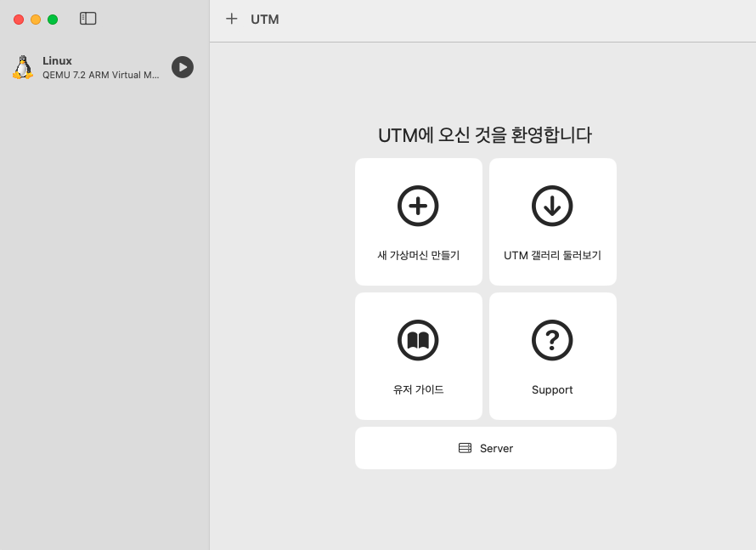Click the Server button
Screen dimensions: 756x550
[x=486, y=448]
